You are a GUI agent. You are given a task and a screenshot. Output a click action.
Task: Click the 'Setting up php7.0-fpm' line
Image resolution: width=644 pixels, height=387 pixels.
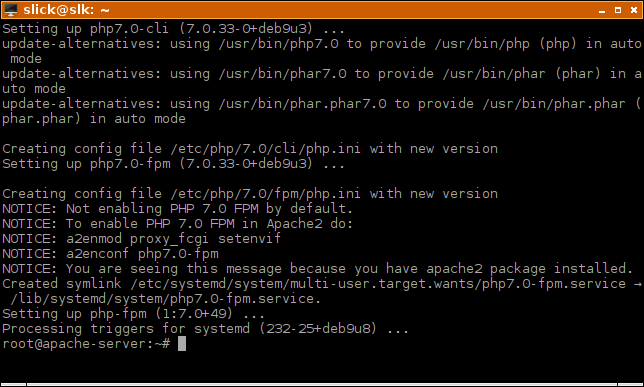pos(173,164)
